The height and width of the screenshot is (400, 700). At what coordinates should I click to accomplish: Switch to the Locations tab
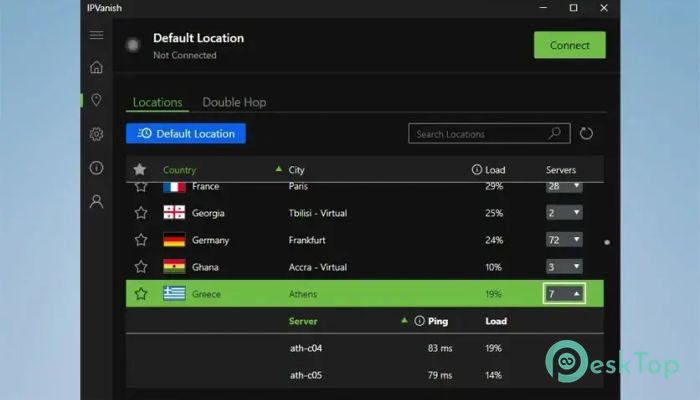click(157, 102)
